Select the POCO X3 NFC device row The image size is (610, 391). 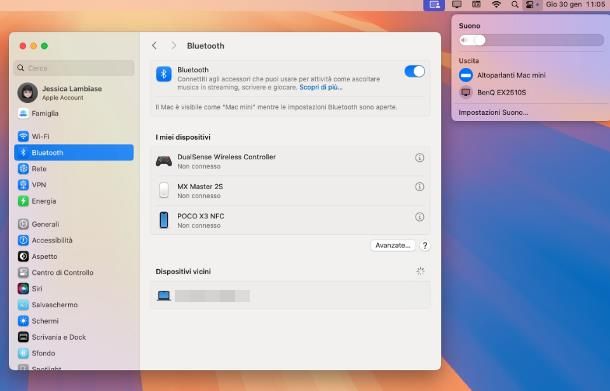click(x=291, y=220)
